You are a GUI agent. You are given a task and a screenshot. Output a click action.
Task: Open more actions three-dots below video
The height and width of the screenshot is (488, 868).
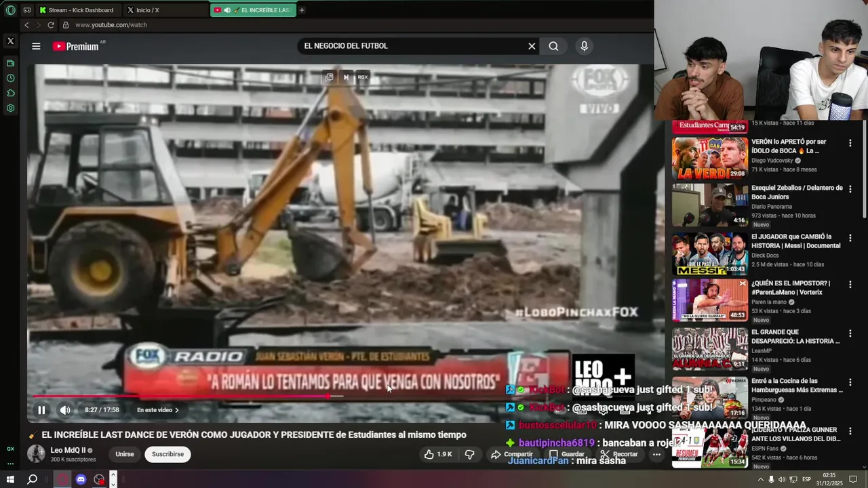656,454
